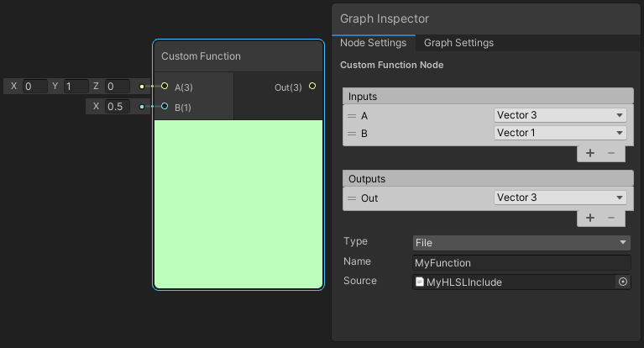Viewport: 644px width, 348px height.
Task: Click the A(3) input port on the node
Action: tap(165, 87)
